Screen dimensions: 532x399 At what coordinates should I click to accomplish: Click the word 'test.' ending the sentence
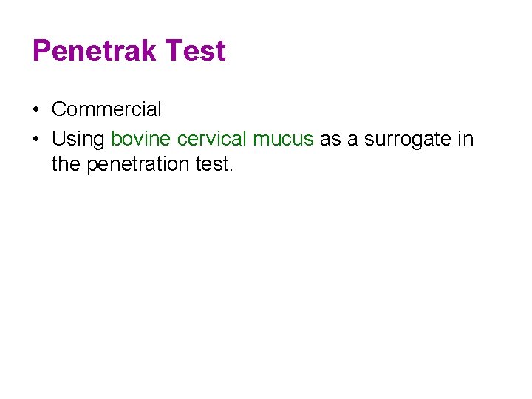(x=214, y=165)
